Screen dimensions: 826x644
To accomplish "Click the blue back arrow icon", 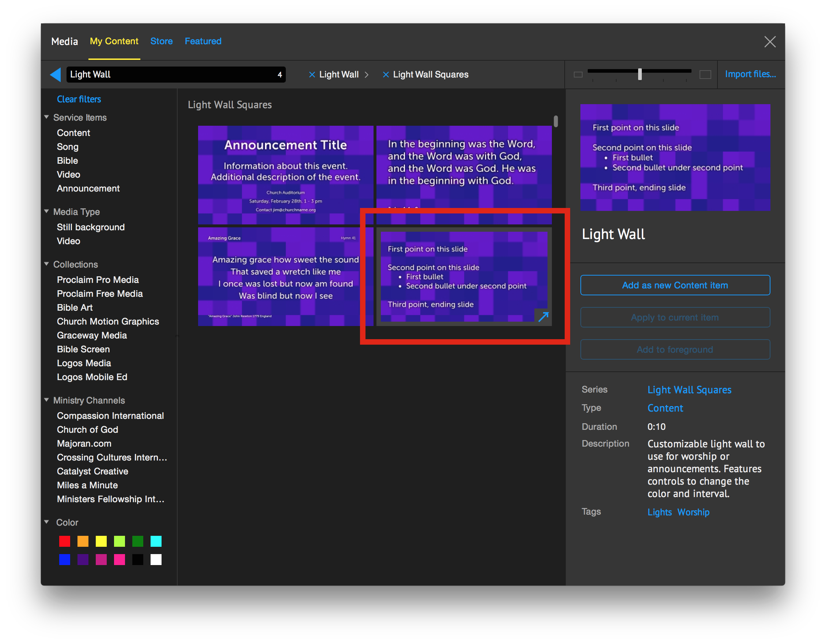I will pyautogui.click(x=56, y=75).
